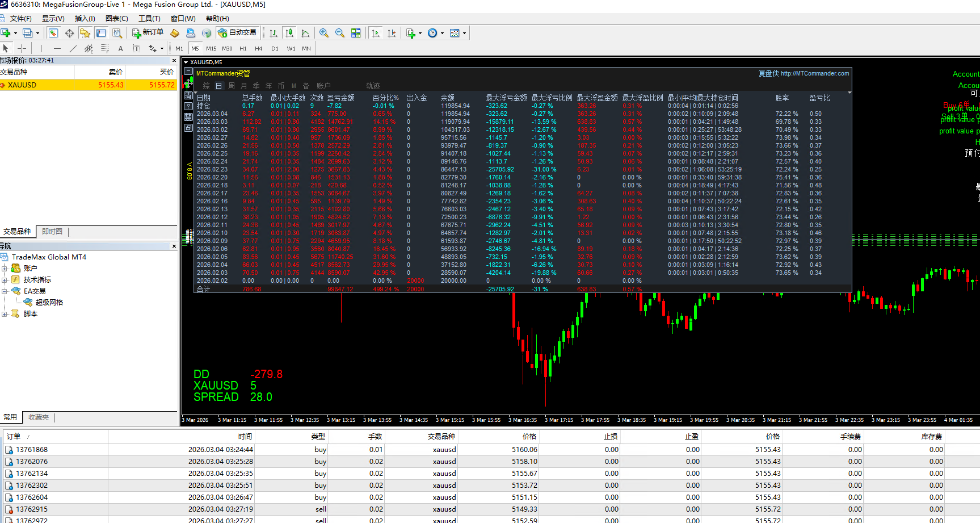This screenshot has height=523, width=980.
Task: Click the Fibonacci retracement tool
Action: pyautogui.click(x=105, y=48)
